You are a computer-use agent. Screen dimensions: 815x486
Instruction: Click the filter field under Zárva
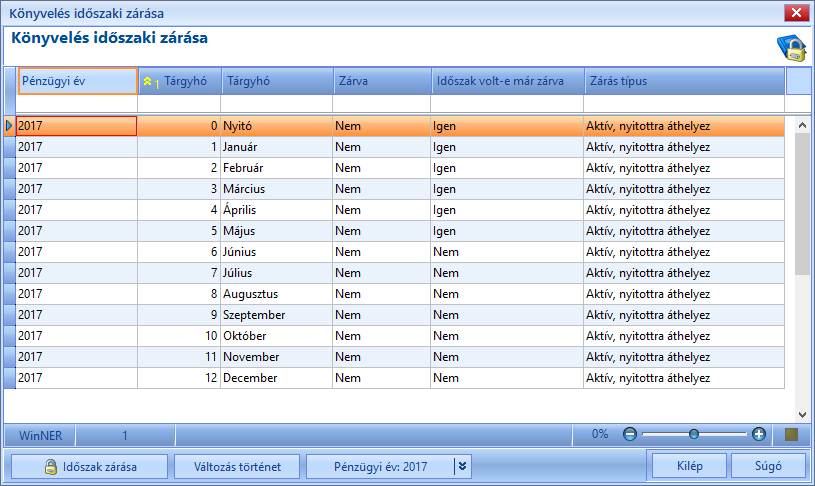click(x=382, y=103)
